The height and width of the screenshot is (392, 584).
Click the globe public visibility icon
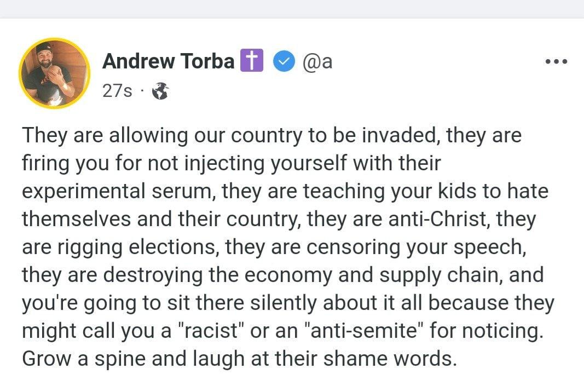click(x=160, y=91)
